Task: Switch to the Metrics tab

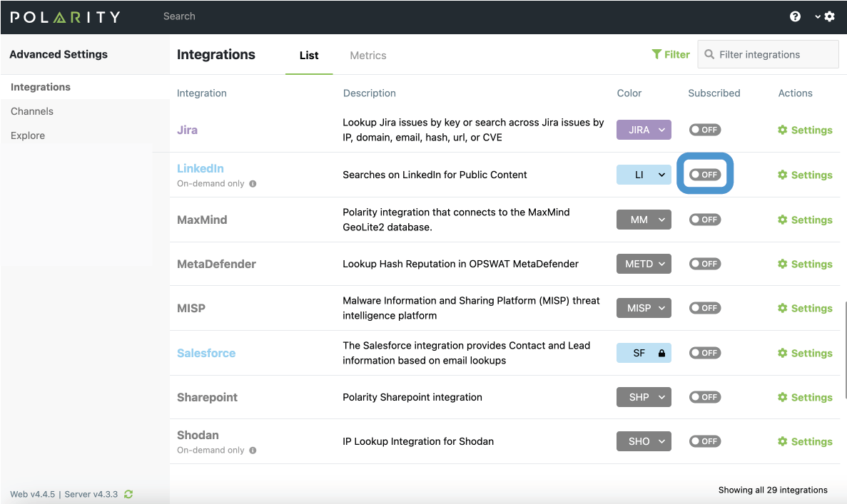Action: [367, 56]
